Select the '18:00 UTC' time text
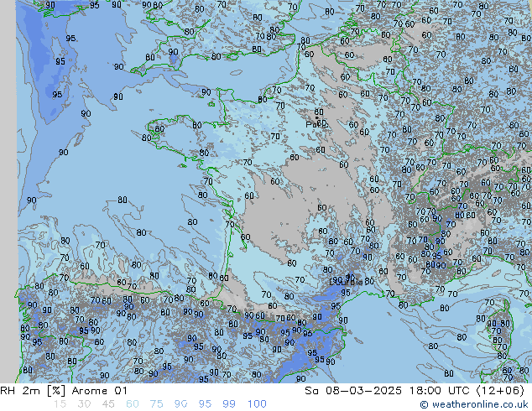The width and height of the screenshot is (532, 411). (x=441, y=391)
